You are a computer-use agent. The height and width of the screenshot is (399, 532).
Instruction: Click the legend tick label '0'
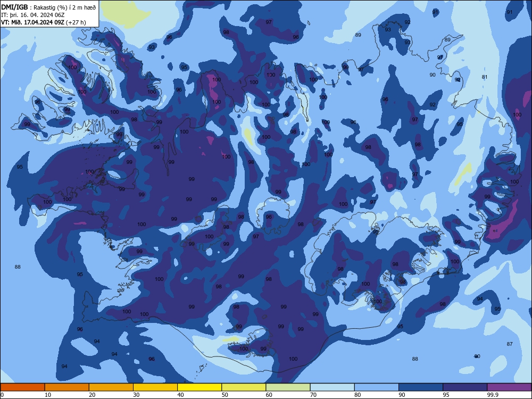pyautogui.click(x=2, y=395)
